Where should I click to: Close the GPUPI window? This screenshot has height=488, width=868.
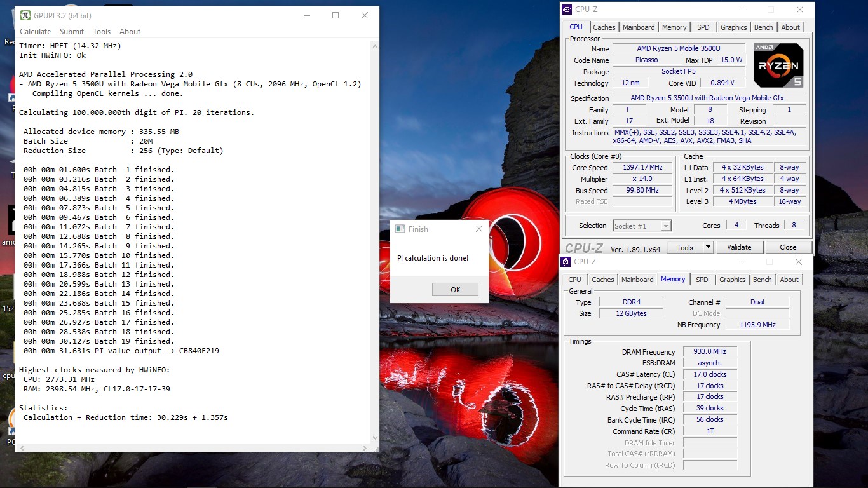click(365, 15)
